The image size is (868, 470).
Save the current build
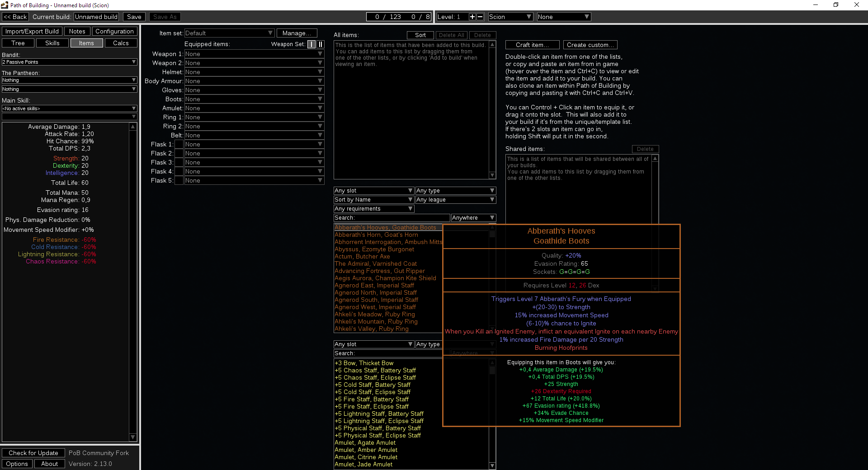134,17
